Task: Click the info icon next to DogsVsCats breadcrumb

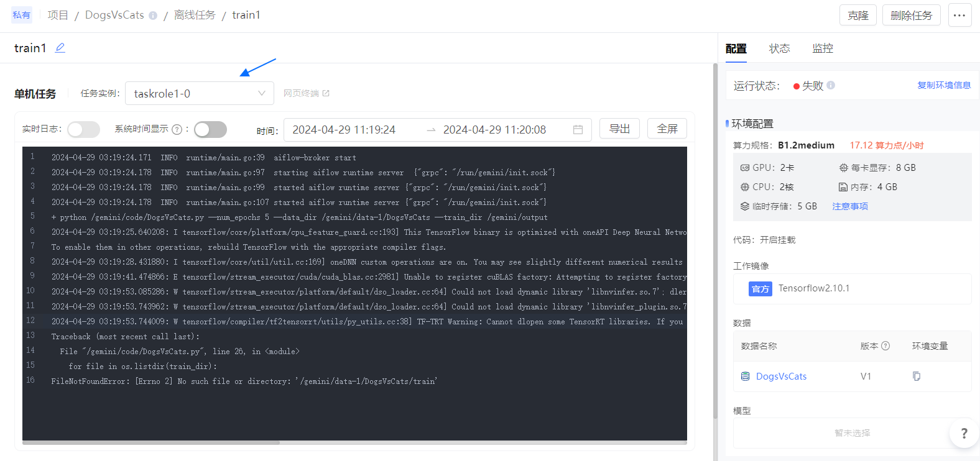Action: pos(153,16)
